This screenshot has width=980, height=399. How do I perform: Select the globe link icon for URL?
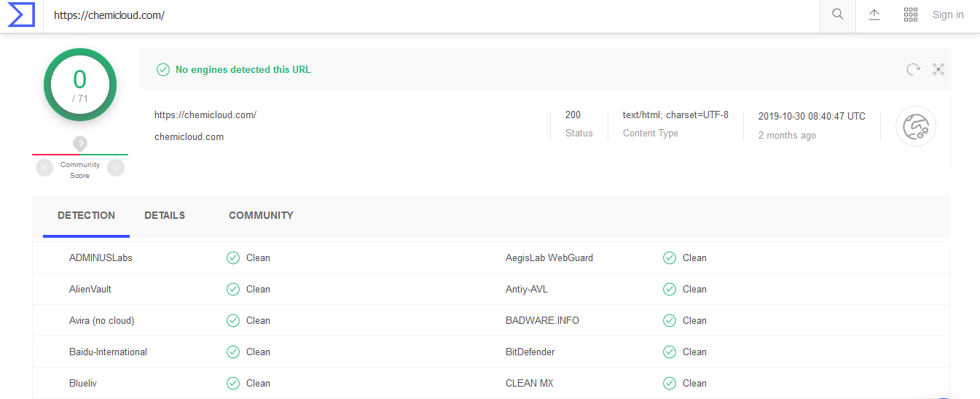916,126
